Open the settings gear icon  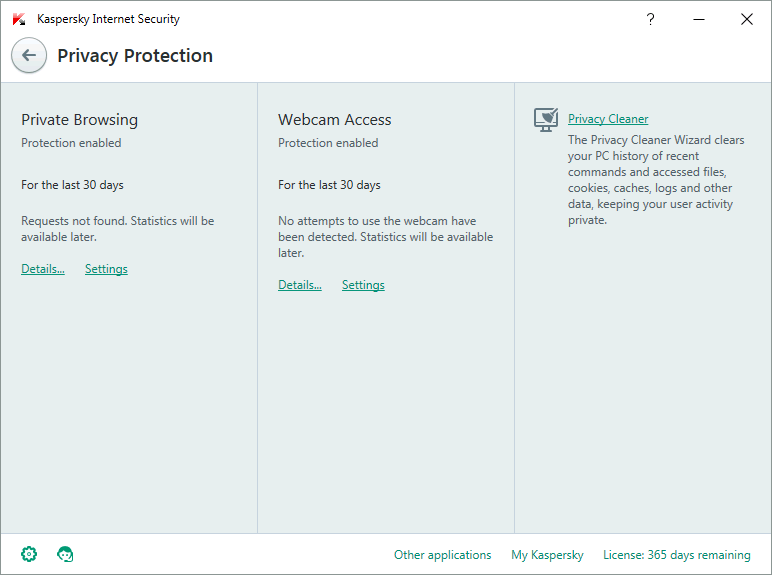tap(29, 554)
